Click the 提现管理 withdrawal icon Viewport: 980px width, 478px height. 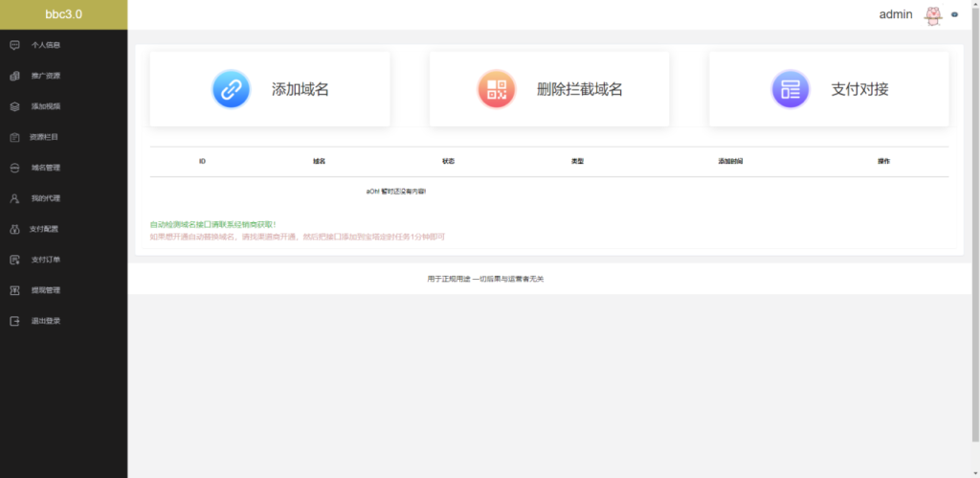(x=15, y=290)
